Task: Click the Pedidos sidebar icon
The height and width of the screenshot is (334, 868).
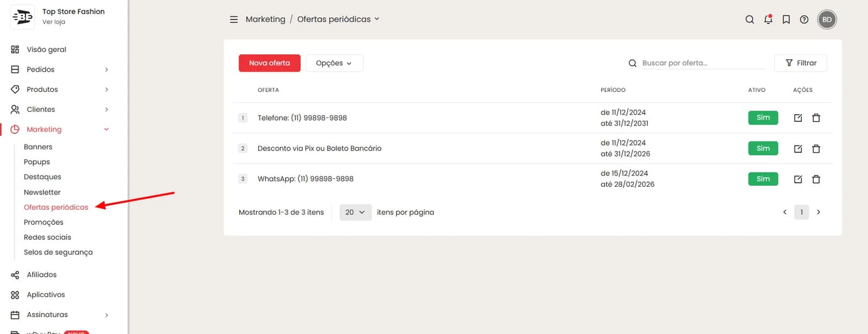Action: point(15,70)
